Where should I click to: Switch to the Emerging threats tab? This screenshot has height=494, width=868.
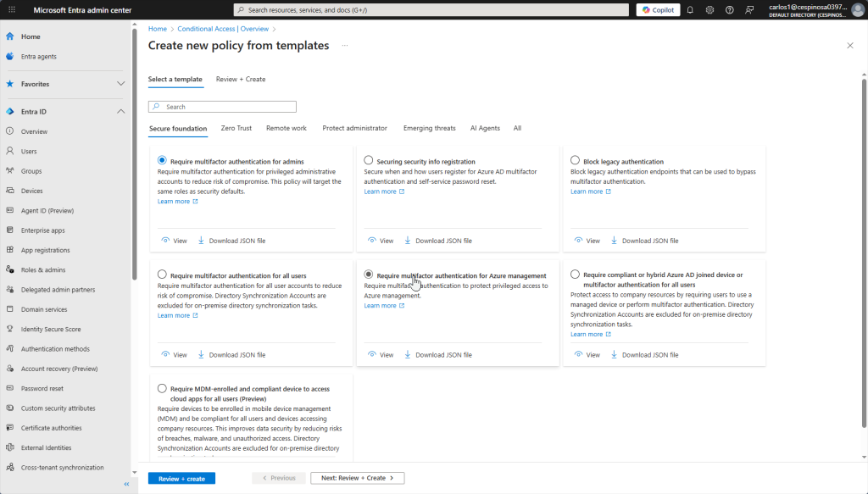point(429,128)
